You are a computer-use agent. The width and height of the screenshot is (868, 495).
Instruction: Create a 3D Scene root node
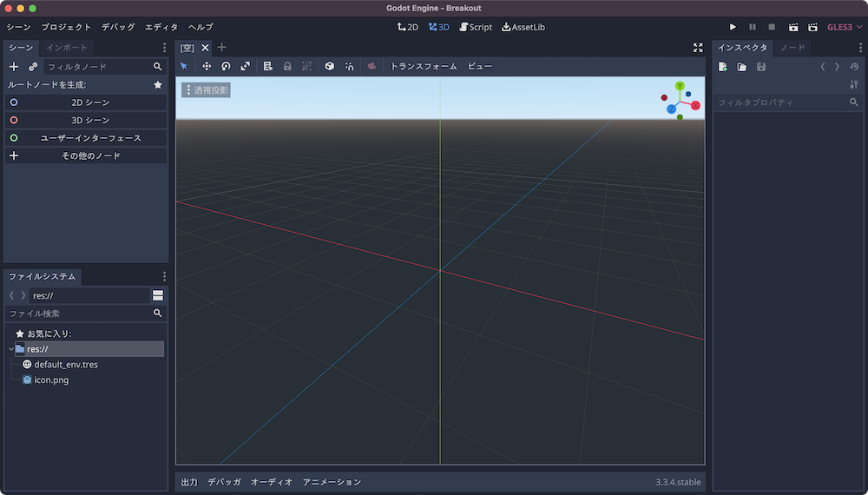pyautogui.click(x=86, y=120)
